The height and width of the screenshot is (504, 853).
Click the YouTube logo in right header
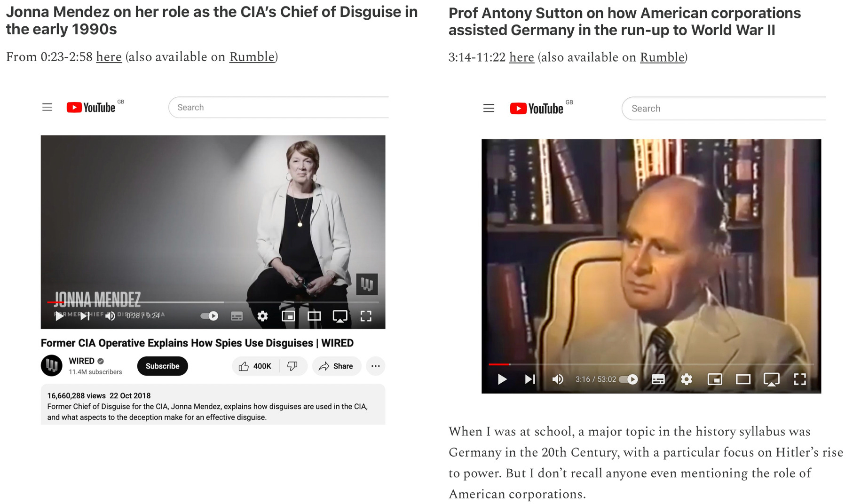537,109
